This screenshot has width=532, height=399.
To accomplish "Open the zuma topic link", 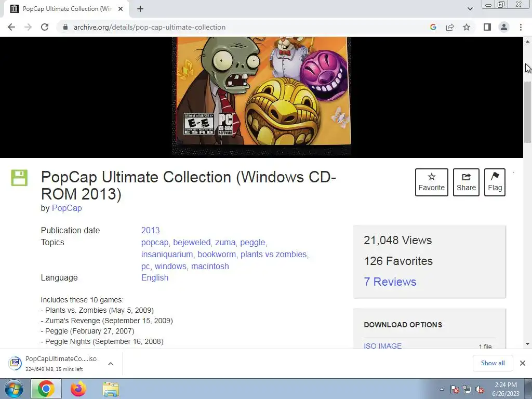I will coord(225,243).
